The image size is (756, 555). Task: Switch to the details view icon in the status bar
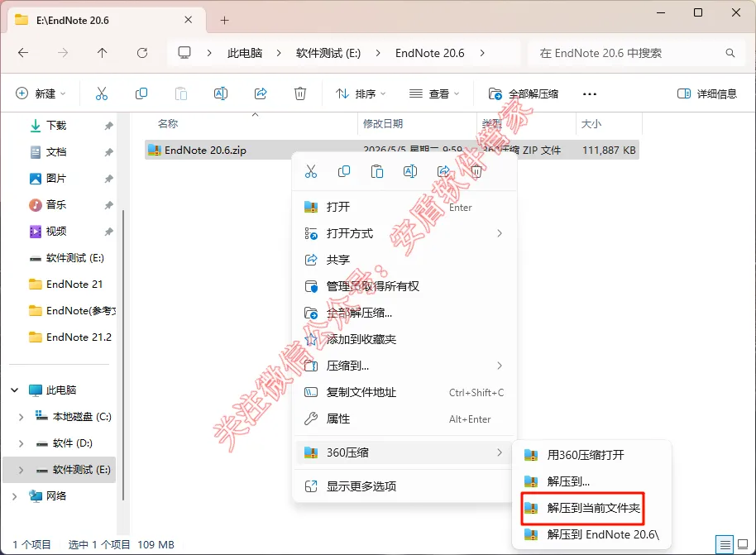click(725, 545)
